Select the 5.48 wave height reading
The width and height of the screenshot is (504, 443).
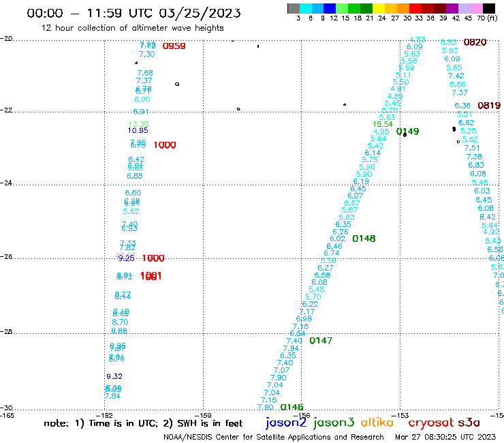316,290
